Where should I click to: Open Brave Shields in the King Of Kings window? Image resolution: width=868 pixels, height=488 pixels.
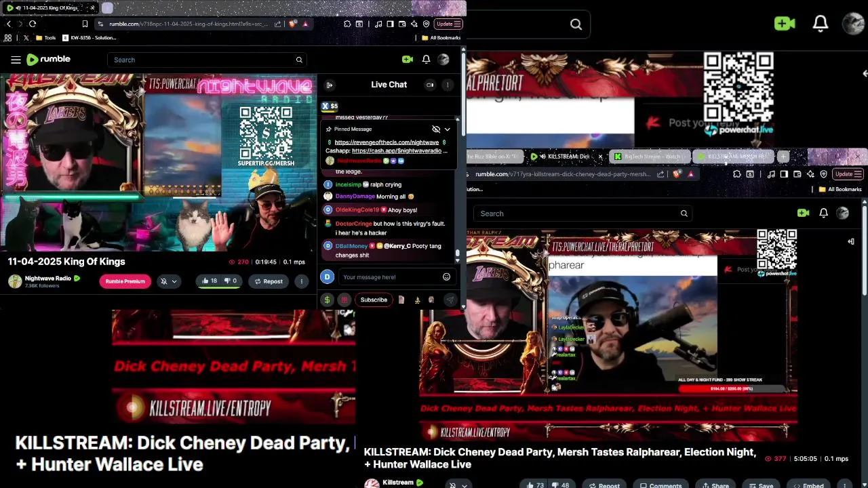[x=292, y=24]
